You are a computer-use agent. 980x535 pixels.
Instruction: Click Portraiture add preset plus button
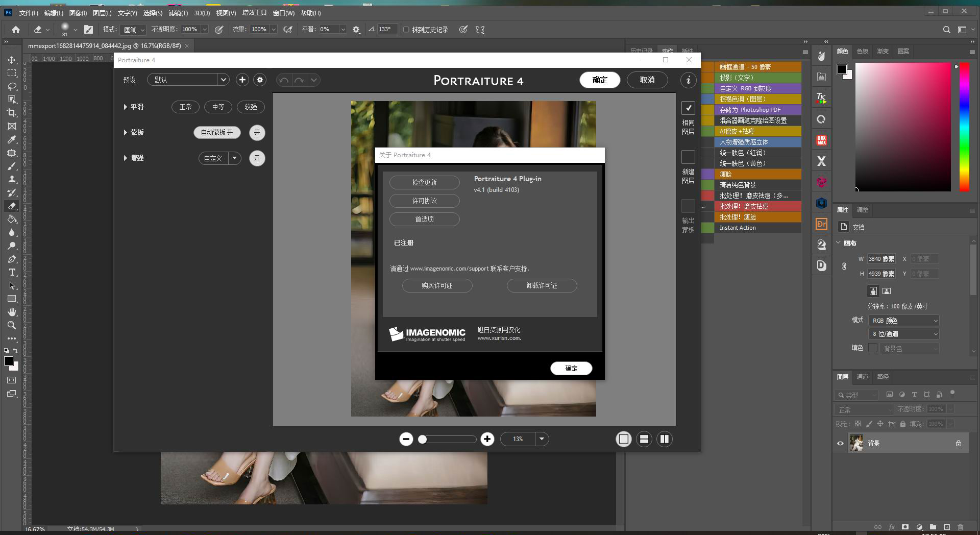tap(242, 80)
